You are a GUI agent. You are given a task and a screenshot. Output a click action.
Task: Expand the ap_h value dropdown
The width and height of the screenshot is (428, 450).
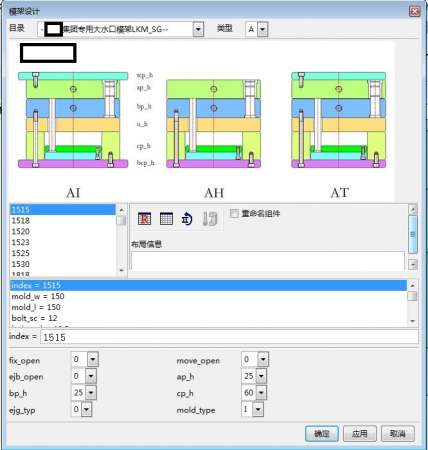[x=261, y=376]
